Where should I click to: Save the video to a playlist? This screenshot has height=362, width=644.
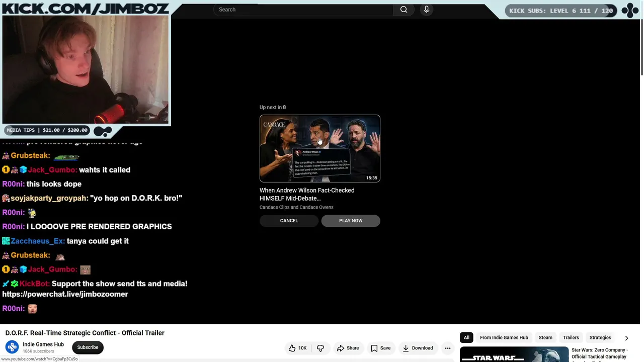[x=381, y=348]
